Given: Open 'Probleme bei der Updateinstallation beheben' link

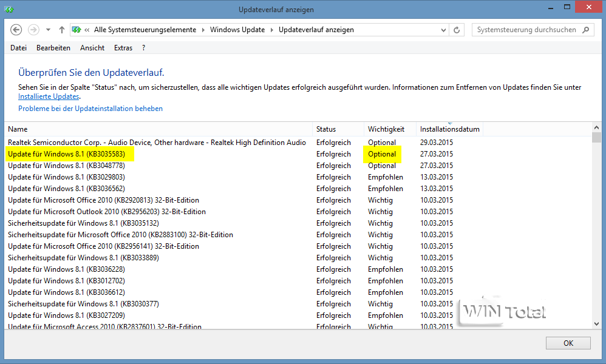Looking at the screenshot, I should click(90, 109).
